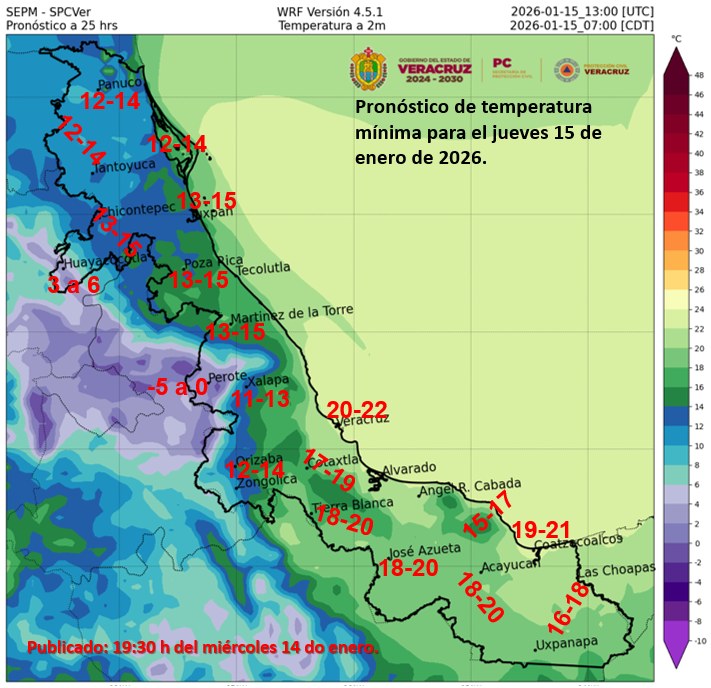Viewport: 711px width, 688px height.
Task: Click the Tantoyuca city label
Action: tap(124, 166)
